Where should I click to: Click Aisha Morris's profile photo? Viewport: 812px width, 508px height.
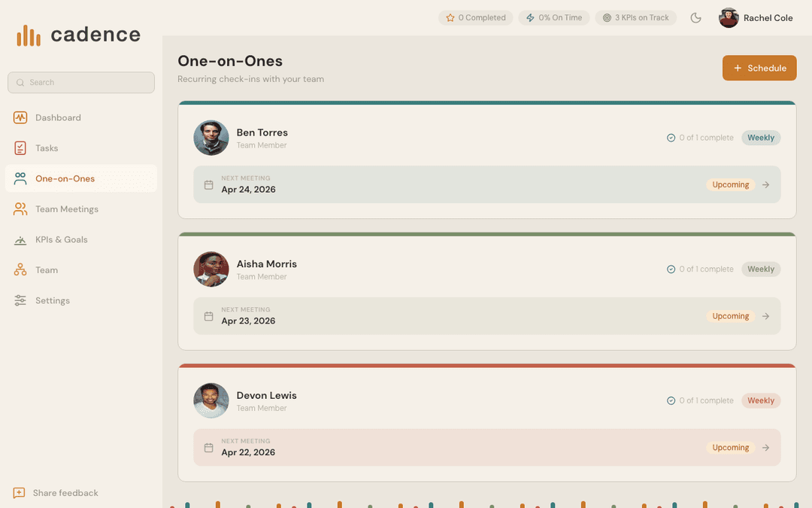[211, 269]
